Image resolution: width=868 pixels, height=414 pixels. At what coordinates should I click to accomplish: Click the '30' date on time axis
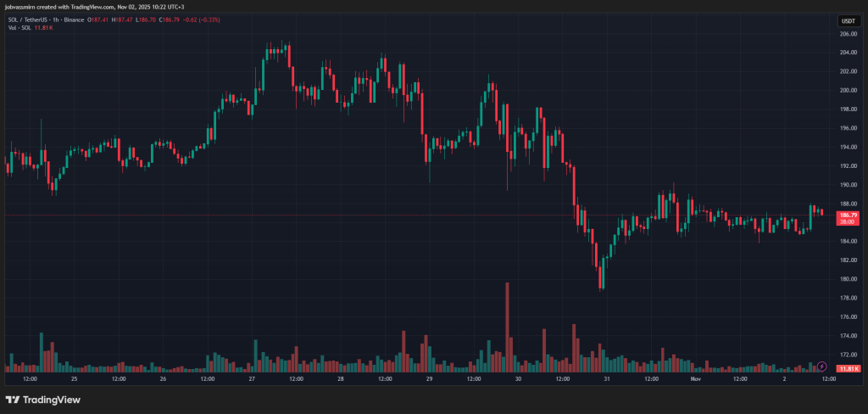click(516, 379)
